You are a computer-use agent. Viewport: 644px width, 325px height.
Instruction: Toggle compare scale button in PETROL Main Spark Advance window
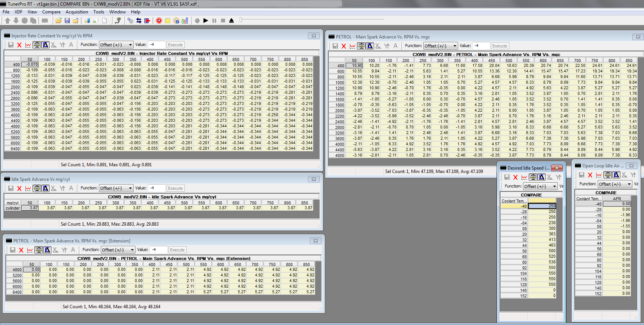[x=361, y=46]
